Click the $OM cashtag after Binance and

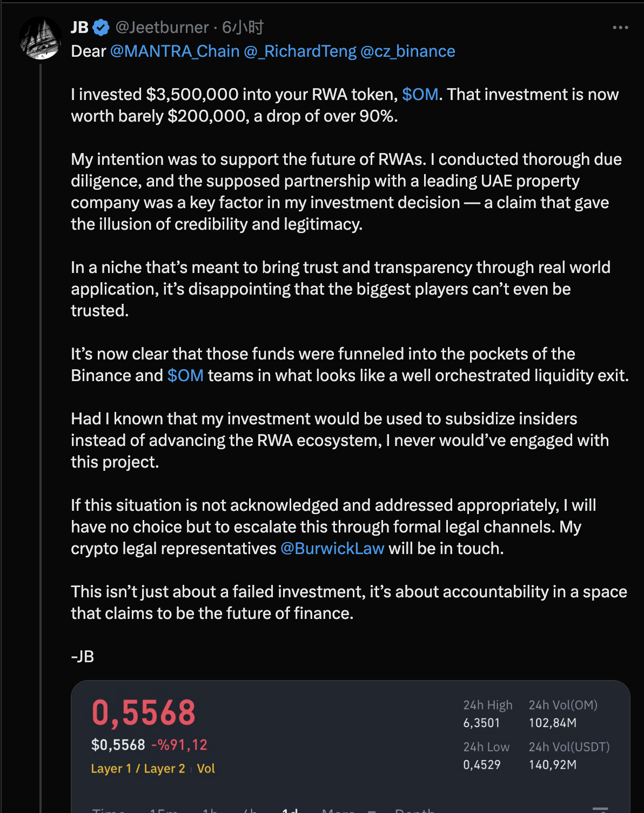pyautogui.click(x=185, y=376)
